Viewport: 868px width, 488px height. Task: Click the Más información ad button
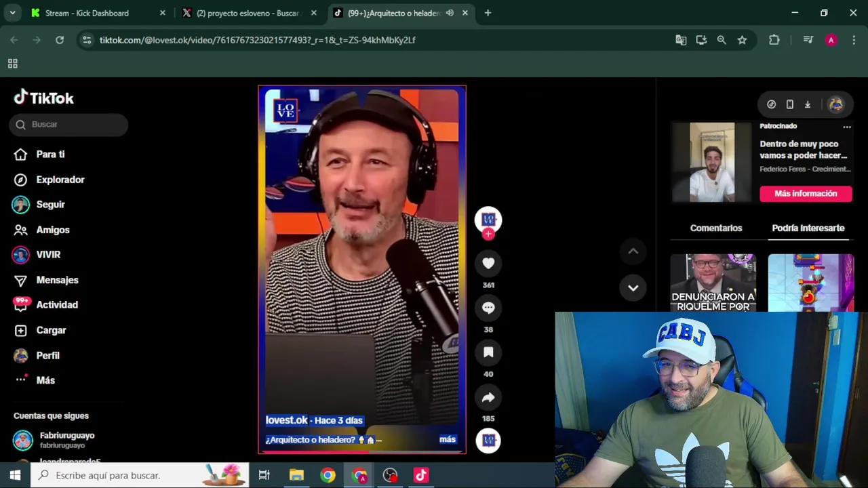click(x=806, y=194)
